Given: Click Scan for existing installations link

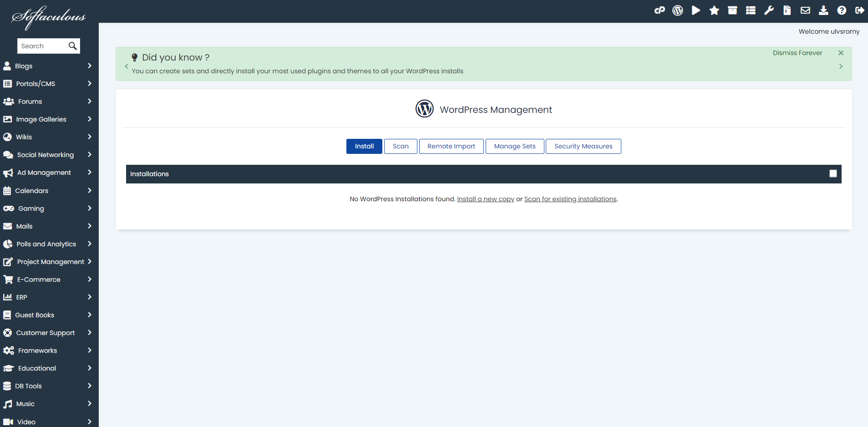Looking at the screenshot, I should pyautogui.click(x=570, y=199).
